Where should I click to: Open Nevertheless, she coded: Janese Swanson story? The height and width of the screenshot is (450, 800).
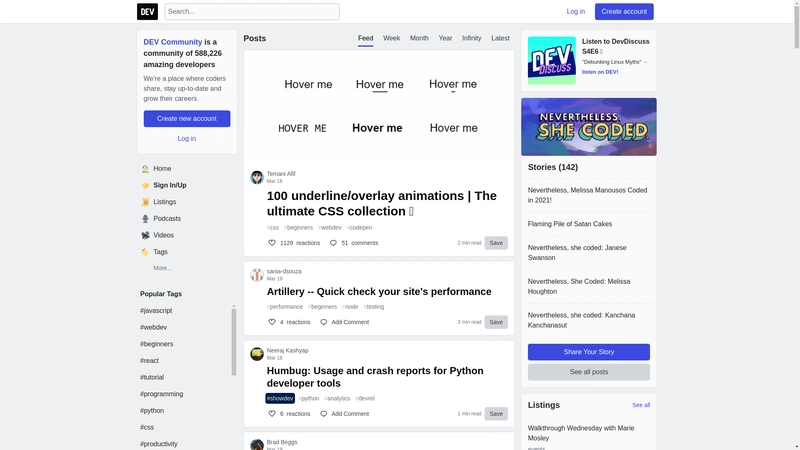(577, 253)
